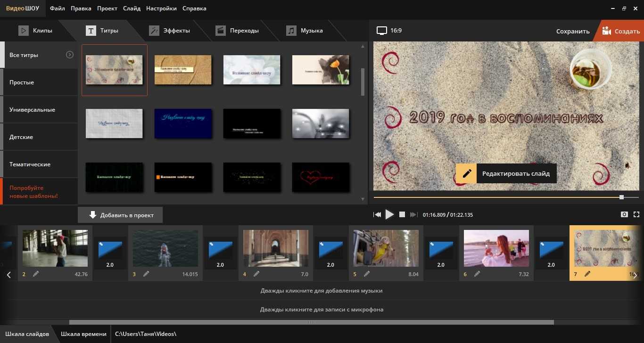Skip to the next slide in the player

click(x=413, y=215)
